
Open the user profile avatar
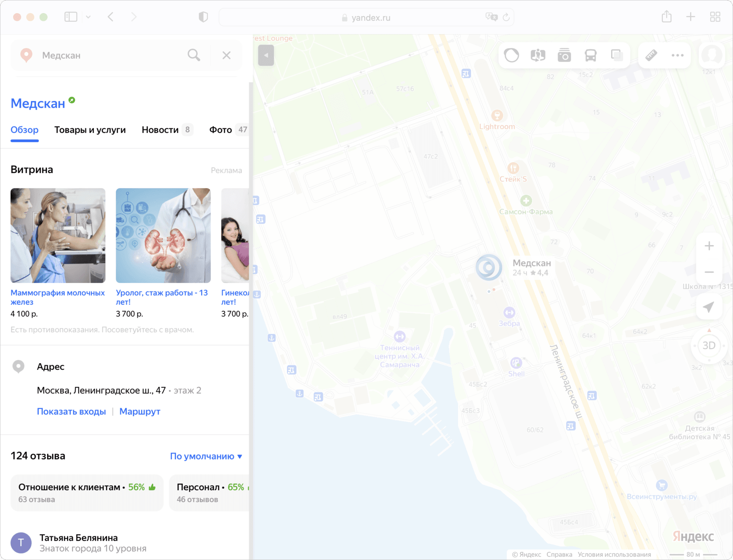pos(712,55)
